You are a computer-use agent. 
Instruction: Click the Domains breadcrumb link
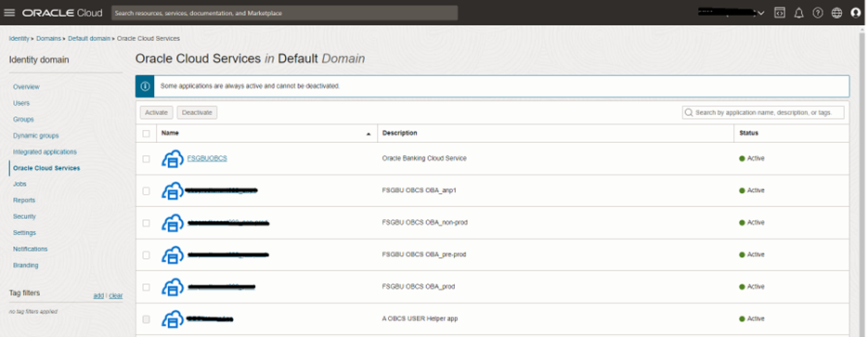tap(48, 39)
